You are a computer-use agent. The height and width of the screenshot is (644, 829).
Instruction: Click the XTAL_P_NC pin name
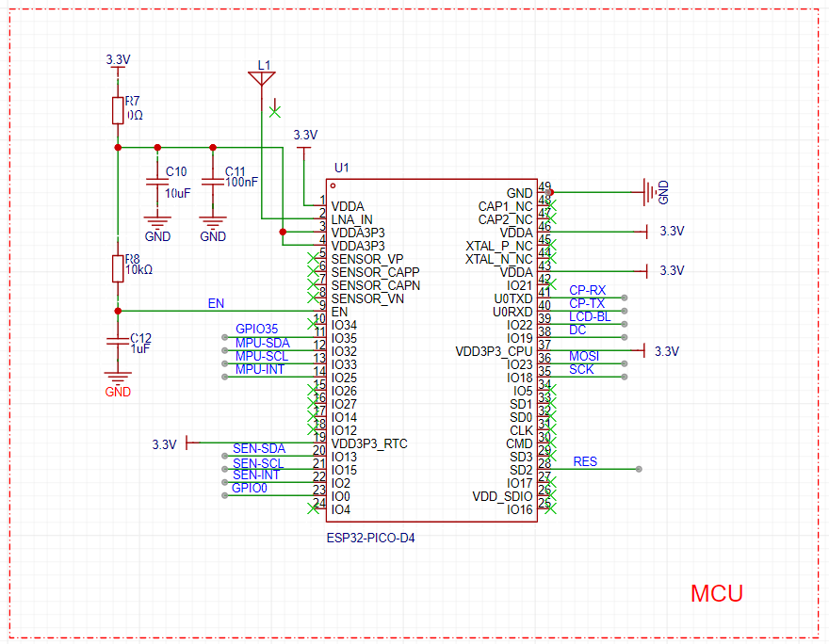[x=499, y=246]
